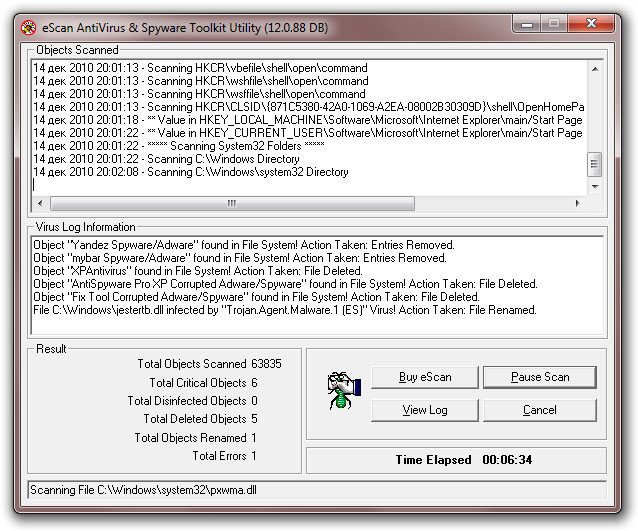Select the HKCR\CLSID scanning log line
The width and height of the screenshot is (638, 531).
point(308,107)
